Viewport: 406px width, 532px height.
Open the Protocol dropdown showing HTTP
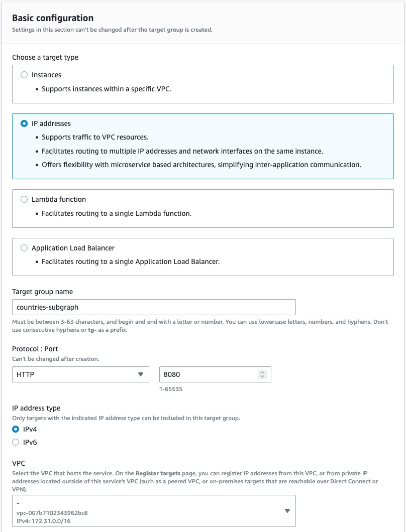tap(80, 374)
